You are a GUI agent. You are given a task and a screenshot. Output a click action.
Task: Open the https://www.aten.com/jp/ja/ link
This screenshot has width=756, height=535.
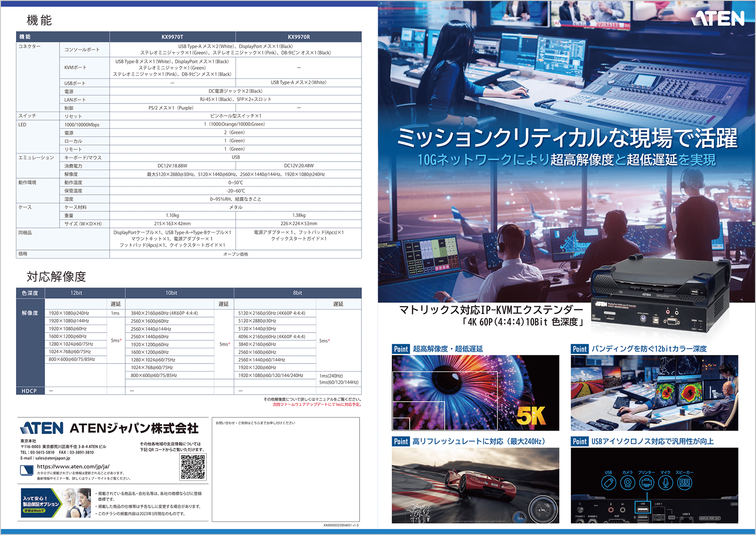[x=73, y=466]
